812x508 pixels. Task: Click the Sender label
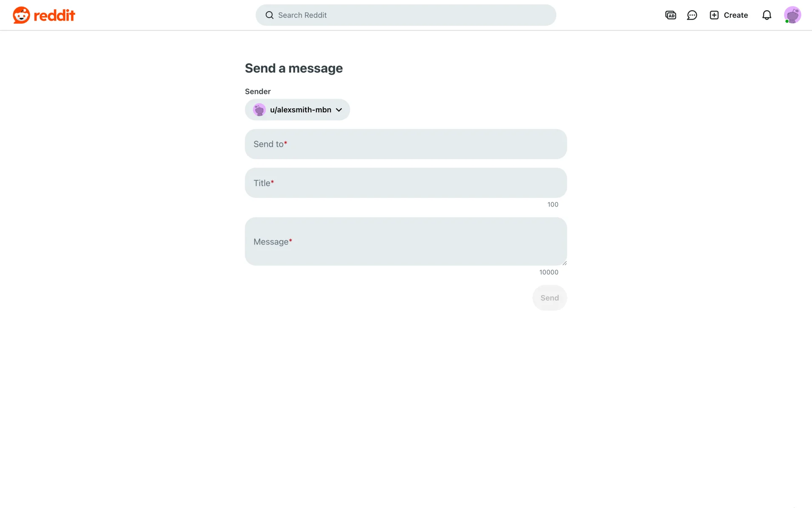click(258, 91)
